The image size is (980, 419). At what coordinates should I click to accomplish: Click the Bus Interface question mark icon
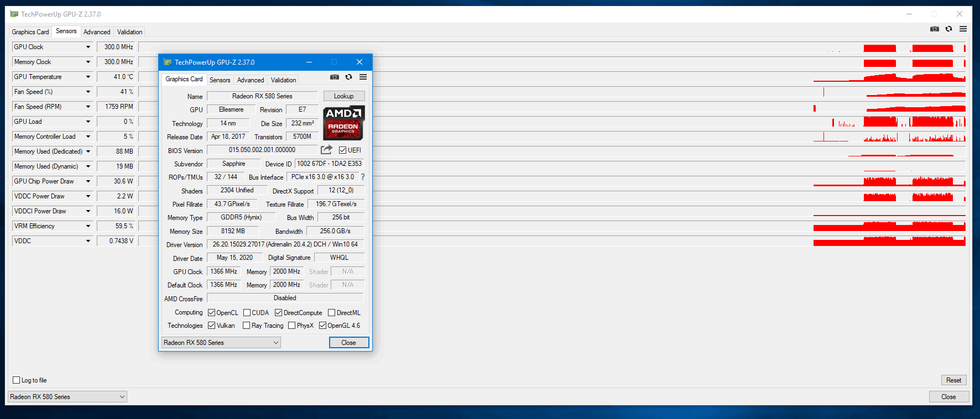(x=363, y=177)
